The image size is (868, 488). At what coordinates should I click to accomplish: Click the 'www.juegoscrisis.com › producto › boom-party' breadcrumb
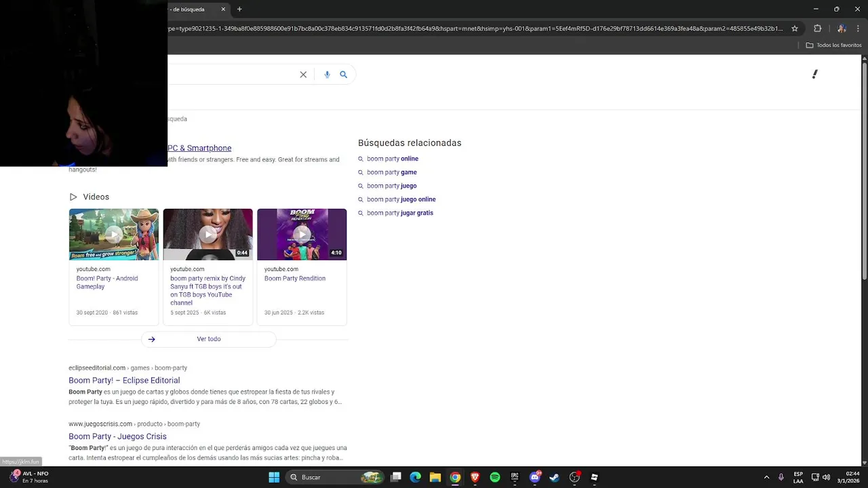pos(134,424)
